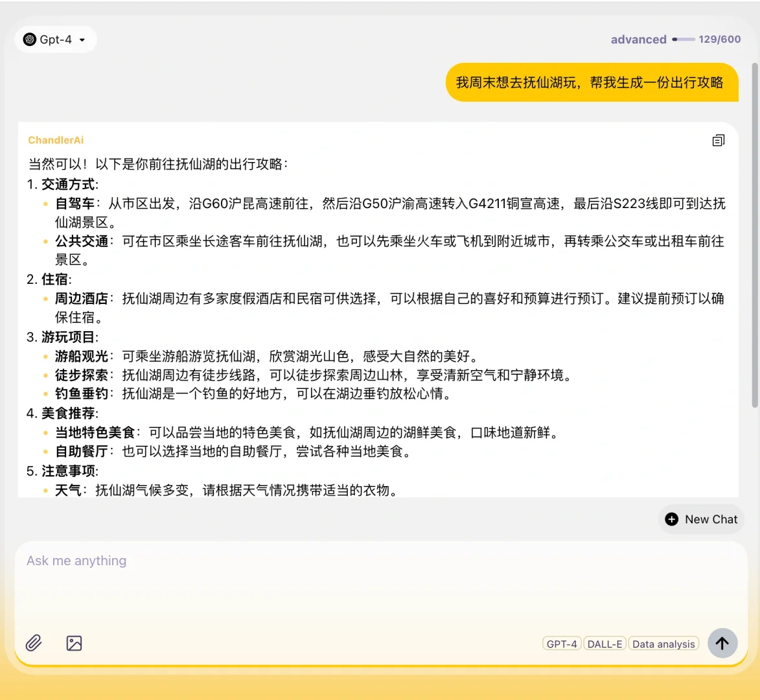Click the usage progress bar near 129/600
The image size is (760, 700).
(x=684, y=40)
